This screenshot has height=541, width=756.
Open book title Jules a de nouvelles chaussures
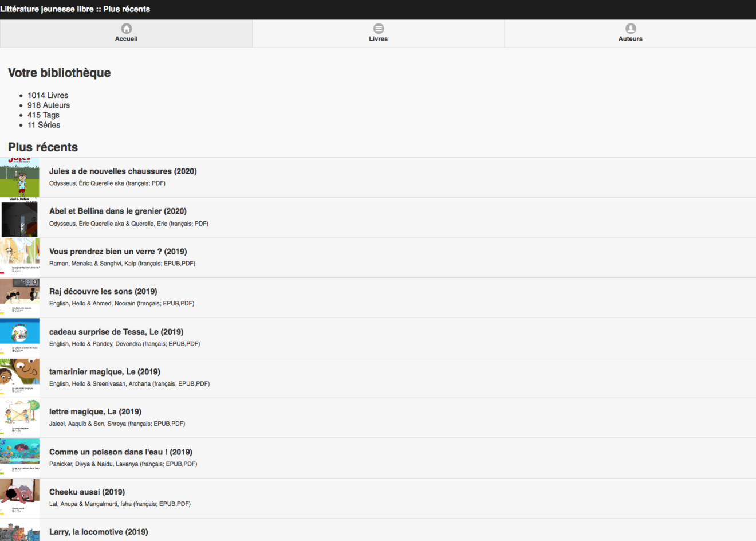123,171
